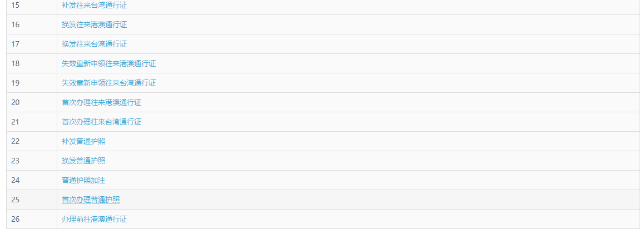Click the row number 25 cell

point(16,200)
